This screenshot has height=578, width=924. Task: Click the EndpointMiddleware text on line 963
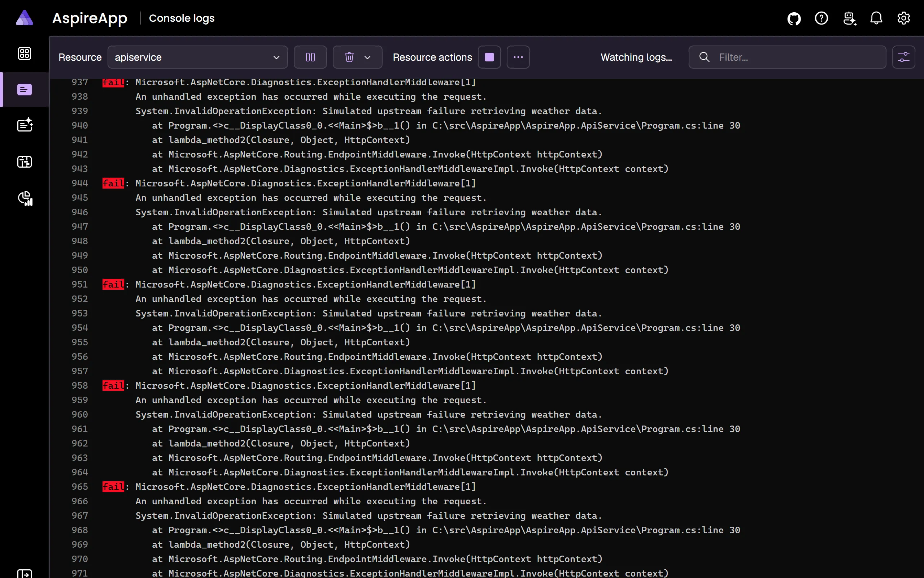click(x=377, y=458)
